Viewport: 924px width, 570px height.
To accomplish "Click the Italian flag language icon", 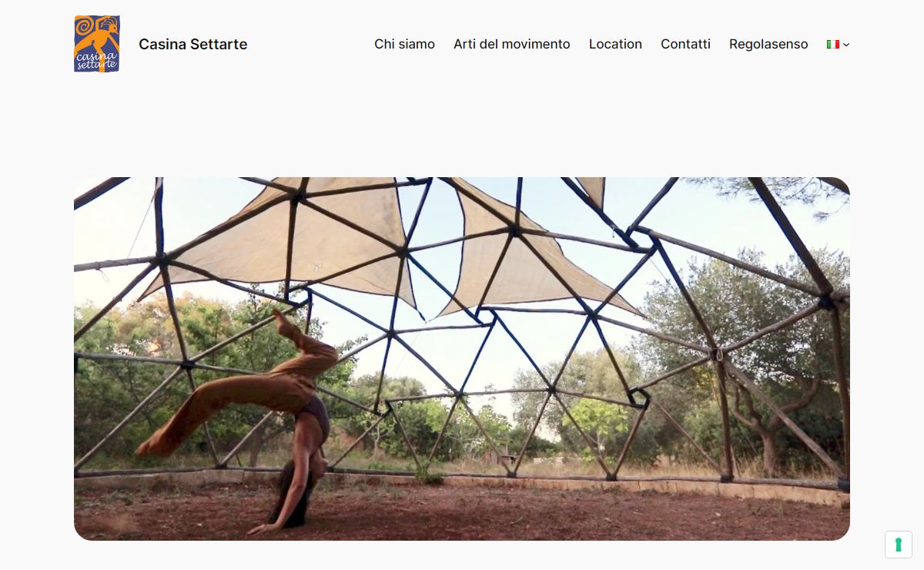I will 832,45.
